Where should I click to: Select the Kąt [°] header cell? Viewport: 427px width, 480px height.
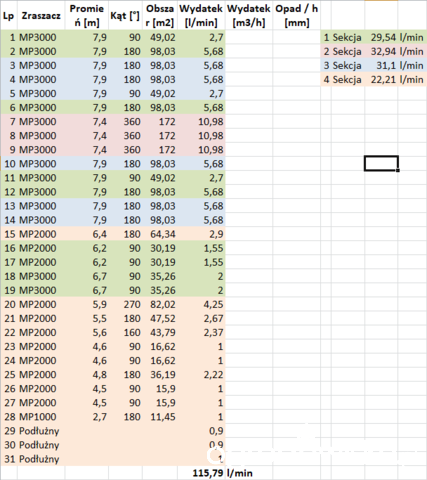coord(125,15)
